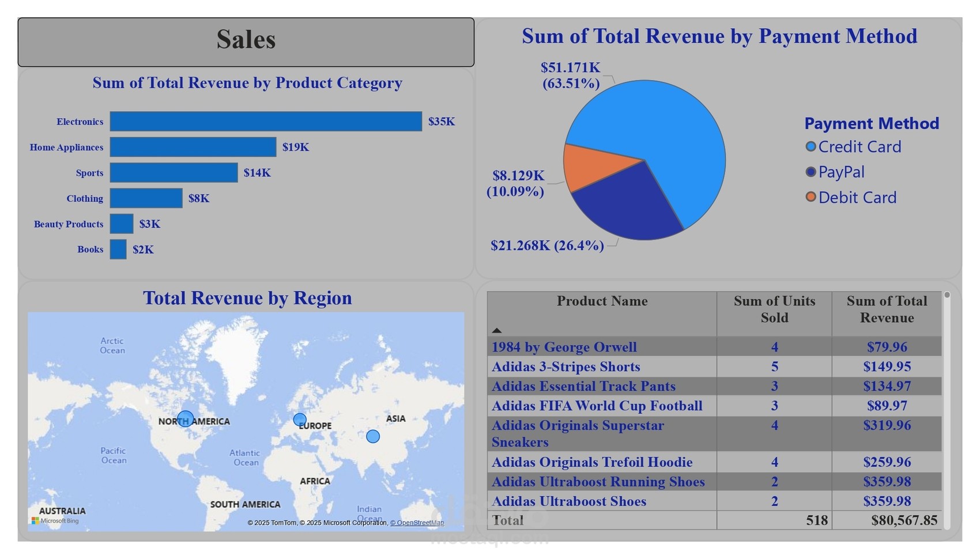Click the Microsoft Bing logo on map
Viewport: 980px width, 559px height.
[x=55, y=521]
